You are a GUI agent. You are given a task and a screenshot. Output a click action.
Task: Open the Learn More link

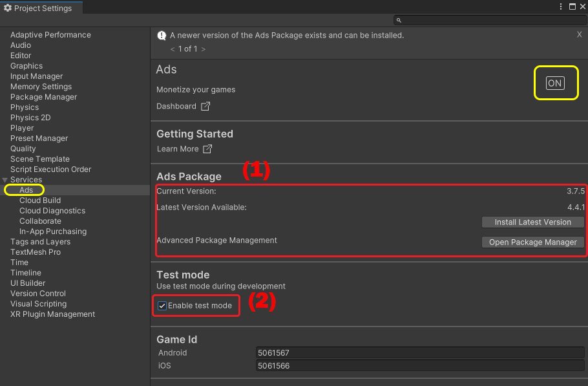178,149
